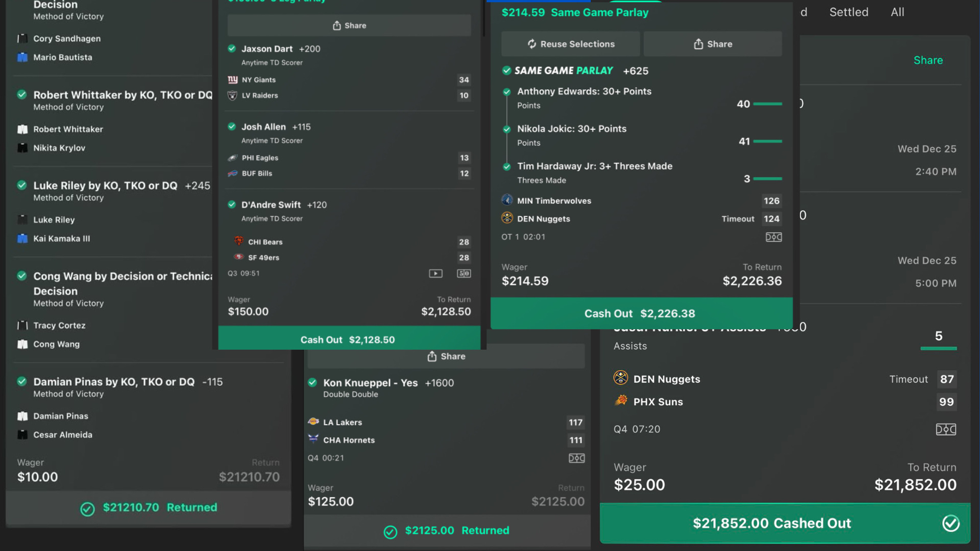The image size is (980, 551).
Task: Click checkmark next to Anthony Edwards 30+ Points
Action: coord(506,92)
